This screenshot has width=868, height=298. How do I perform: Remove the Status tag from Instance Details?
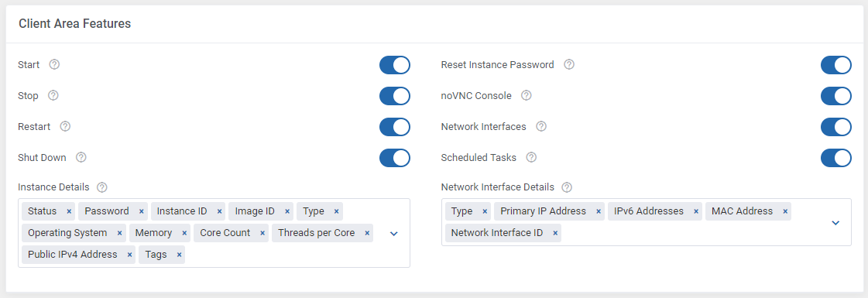click(69, 211)
